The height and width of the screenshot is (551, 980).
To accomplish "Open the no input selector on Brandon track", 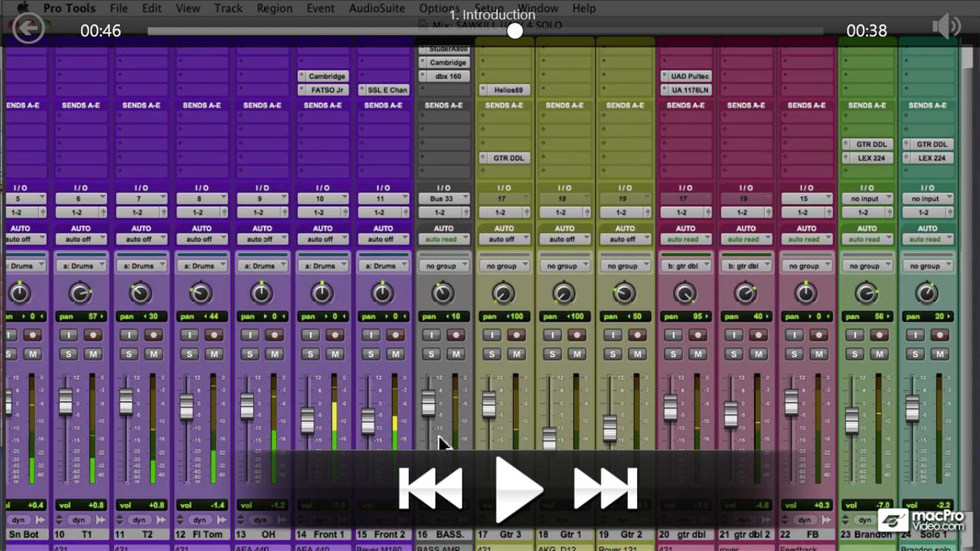I will (867, 199).
